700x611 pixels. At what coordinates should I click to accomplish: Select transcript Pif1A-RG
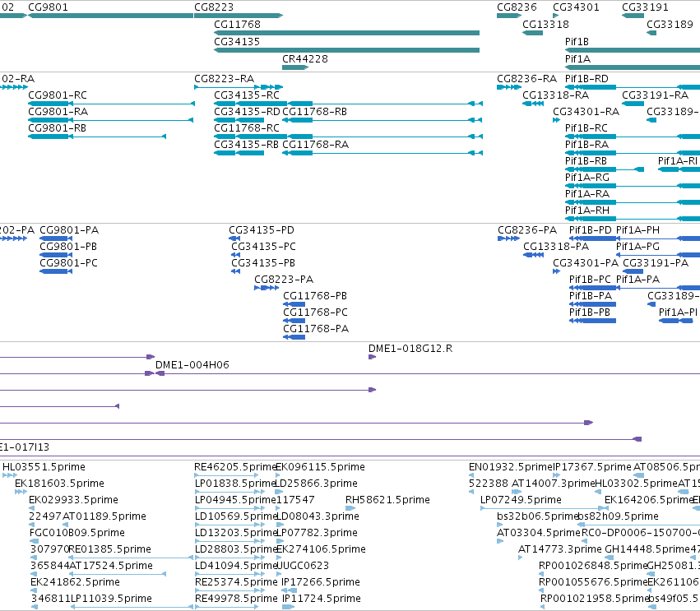pyautogui.click(x=587, y=178)
